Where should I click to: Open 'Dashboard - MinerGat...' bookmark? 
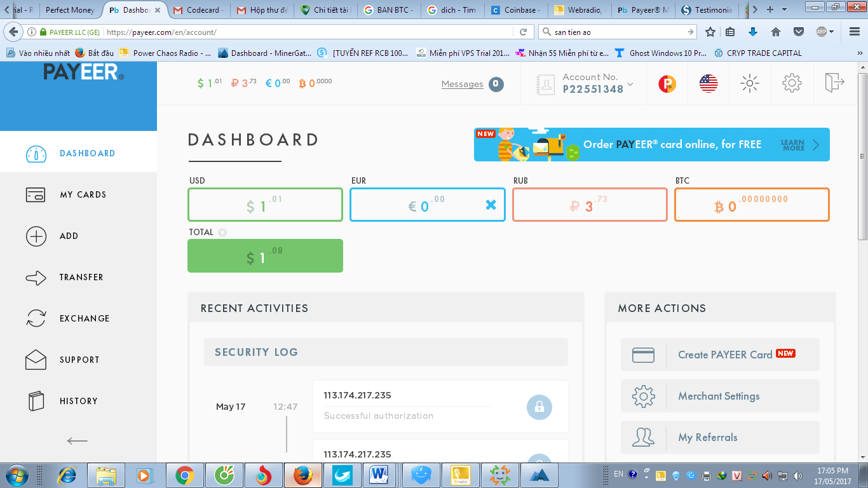pos(264,53)
